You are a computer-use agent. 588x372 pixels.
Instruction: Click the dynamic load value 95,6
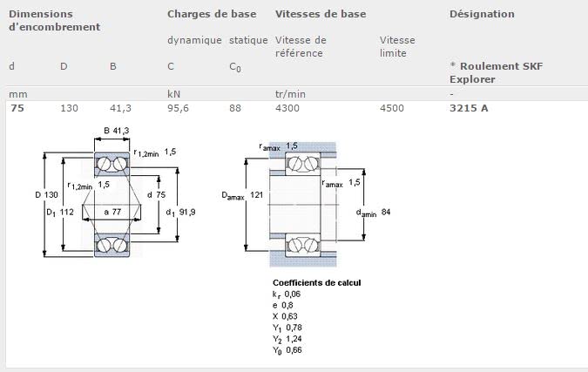[178, 108]
